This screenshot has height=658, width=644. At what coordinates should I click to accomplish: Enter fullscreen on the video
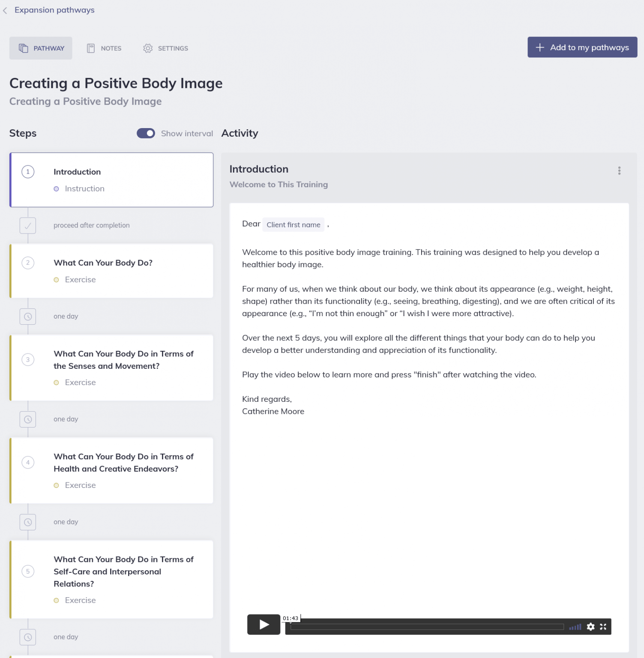(603, 626)
